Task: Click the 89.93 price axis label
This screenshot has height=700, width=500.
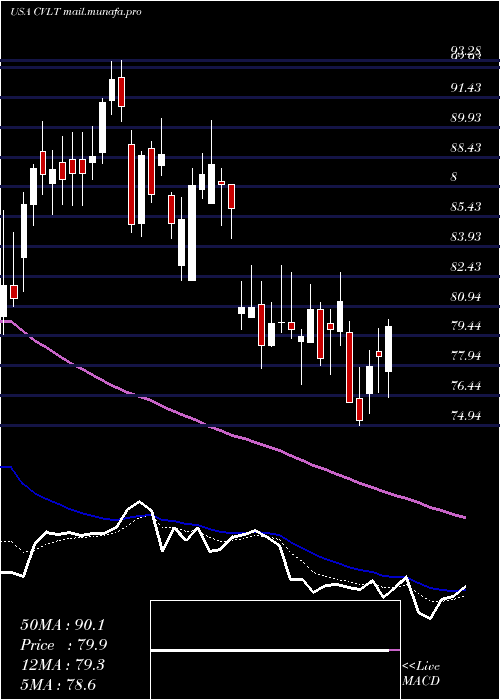Action: coord(466,117)
